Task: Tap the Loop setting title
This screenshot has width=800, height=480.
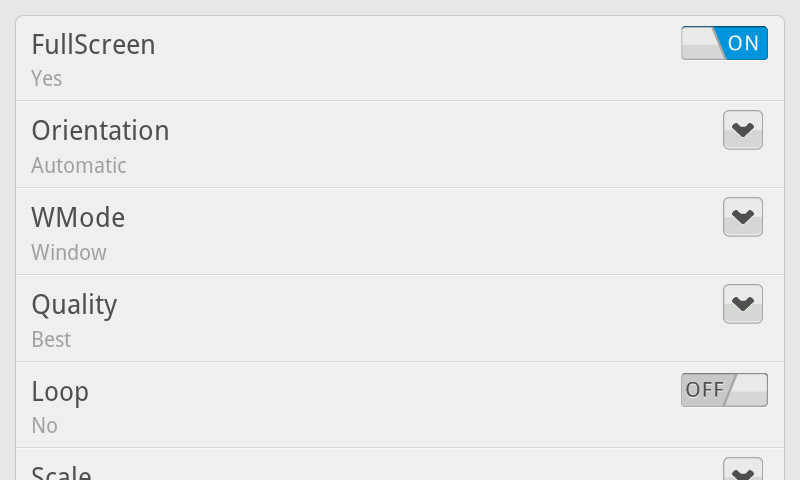Action: pos(60,392)
